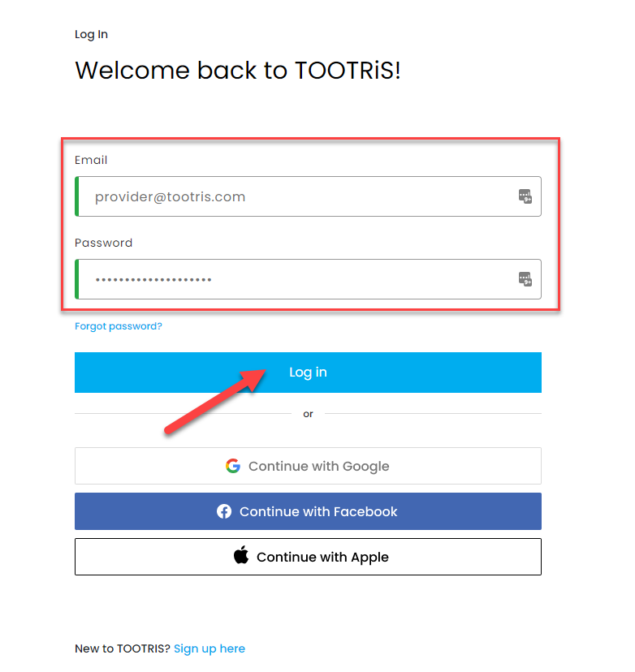Choose Continue with Facebook
The width and height of the screenshot is (635, 672).
click(x=308, y=511)
